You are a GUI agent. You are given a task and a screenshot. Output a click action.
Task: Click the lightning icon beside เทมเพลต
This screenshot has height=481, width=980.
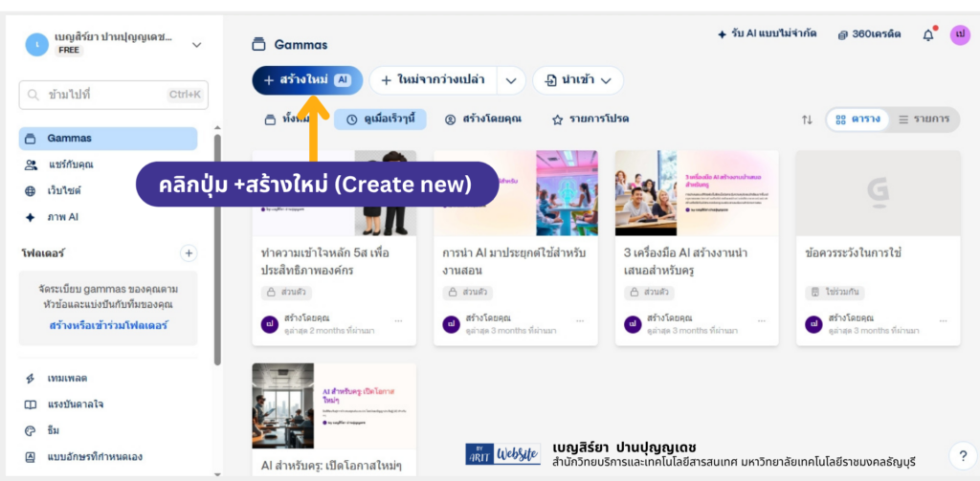point(30,379)
